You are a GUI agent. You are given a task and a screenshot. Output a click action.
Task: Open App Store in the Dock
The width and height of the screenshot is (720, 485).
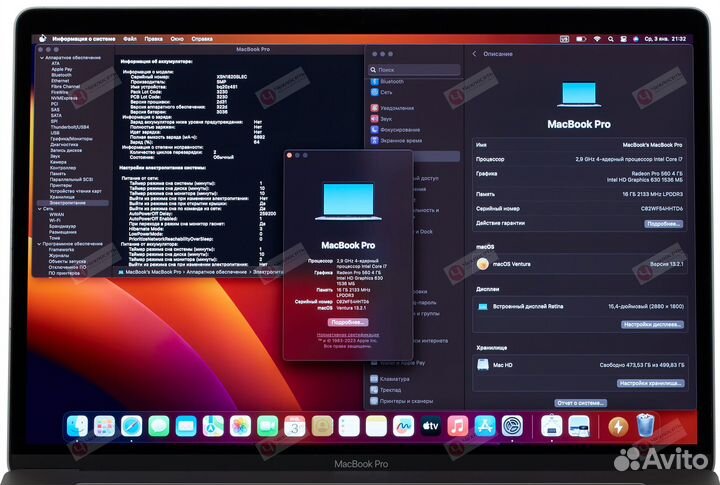485,426
